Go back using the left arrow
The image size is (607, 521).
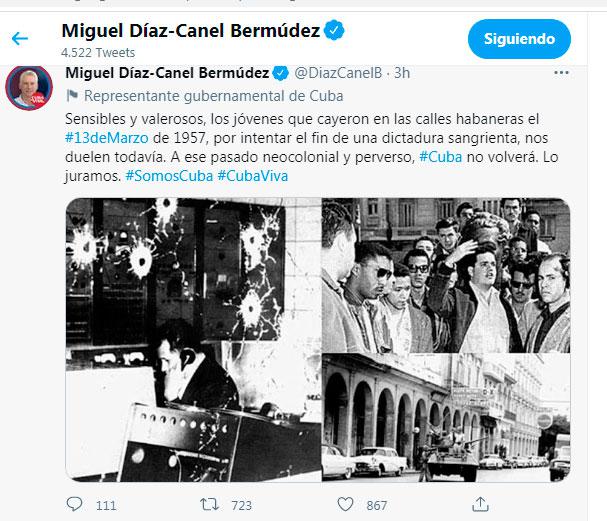point(20,38)
